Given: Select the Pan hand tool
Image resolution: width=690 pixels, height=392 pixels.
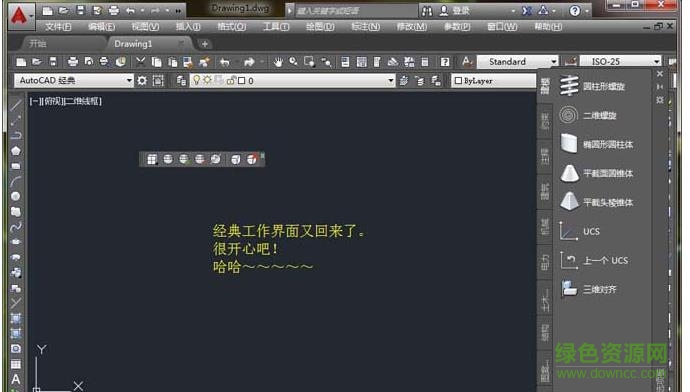Looking at the screenshot, I should (278, 62).
